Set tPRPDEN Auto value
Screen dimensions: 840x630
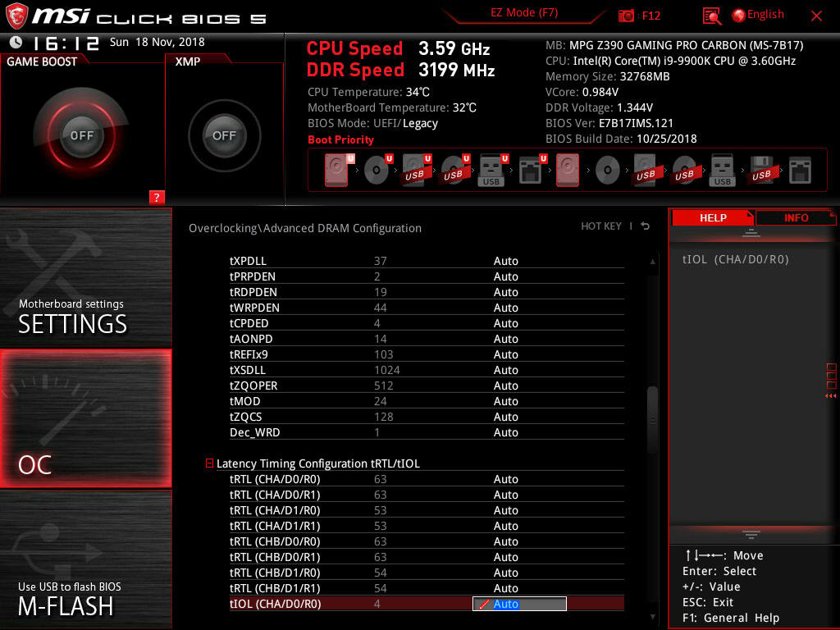point(505,276)
